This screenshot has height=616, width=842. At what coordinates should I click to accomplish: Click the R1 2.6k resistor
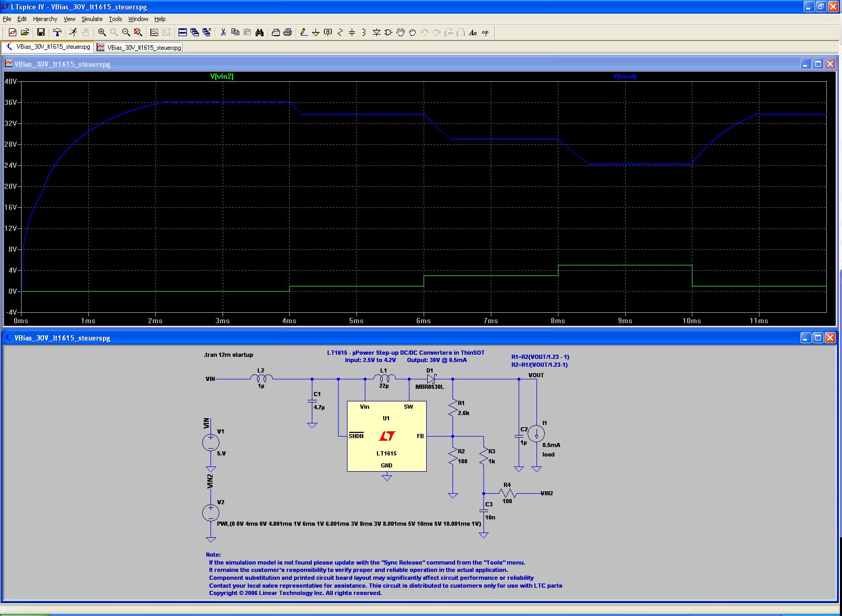click(453, 408)
